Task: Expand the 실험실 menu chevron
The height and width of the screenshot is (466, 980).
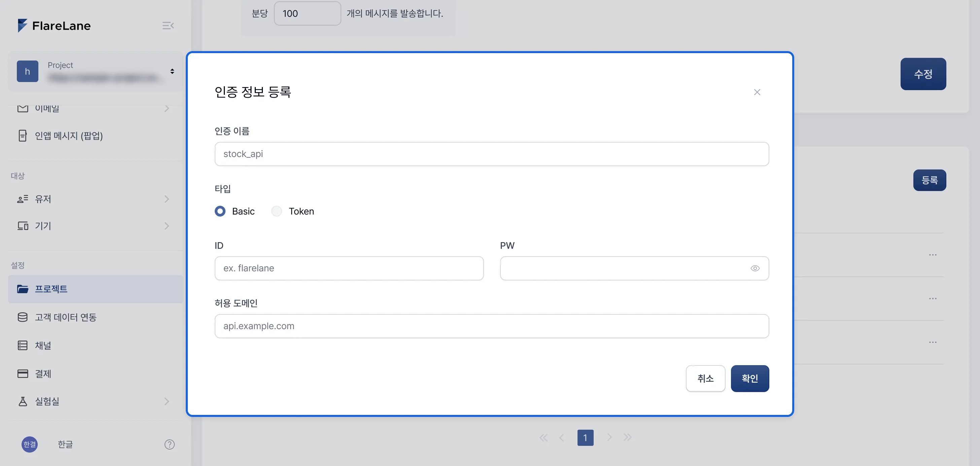Action: coord(167,401)
